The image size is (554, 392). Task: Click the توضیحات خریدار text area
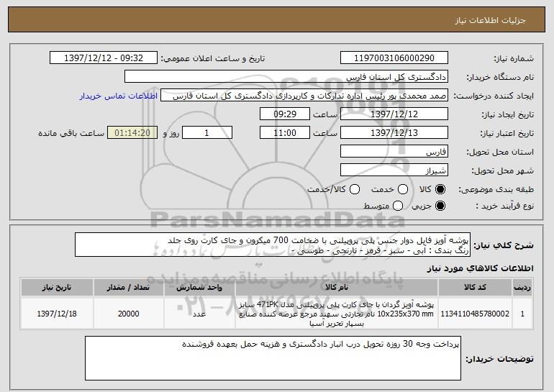click(273, 358)
